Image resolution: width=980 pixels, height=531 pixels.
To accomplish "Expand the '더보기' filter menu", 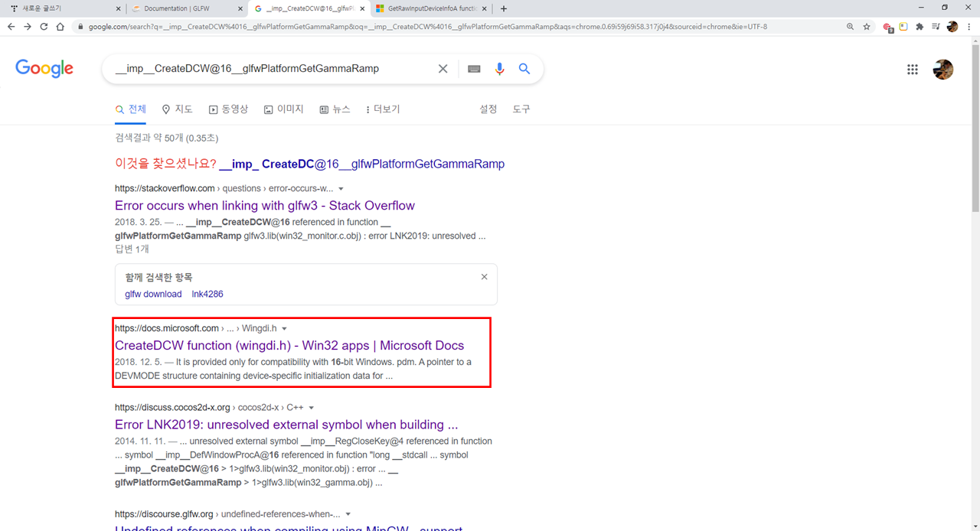I will pyautogui.click(x=383, y=109).
